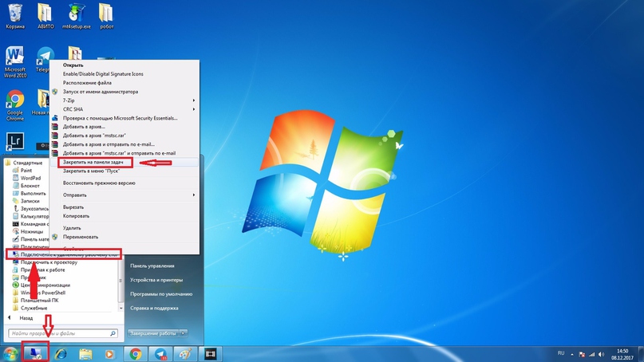Click the scroll-down arrow of programs list
This screenshot has height=362, width=644.
[x=121, y=308]
